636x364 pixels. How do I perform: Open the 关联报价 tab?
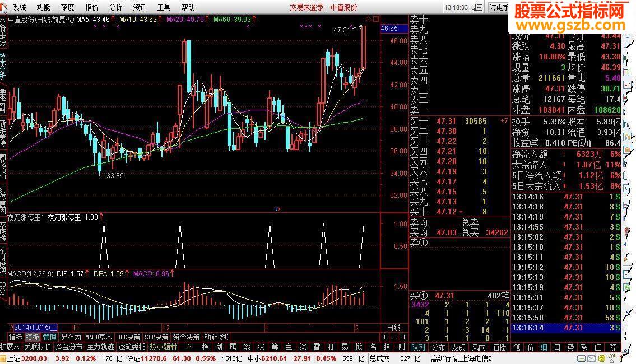coord(38,347)
